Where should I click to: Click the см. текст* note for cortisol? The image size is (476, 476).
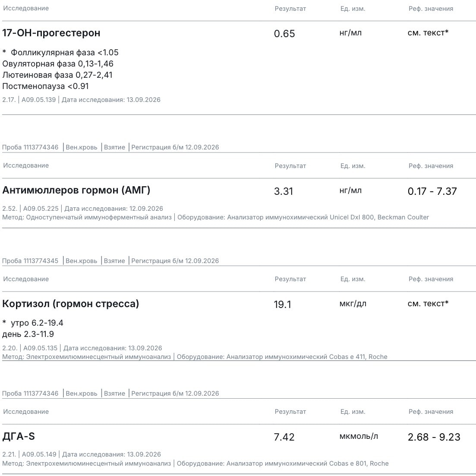tap(428, 304)
